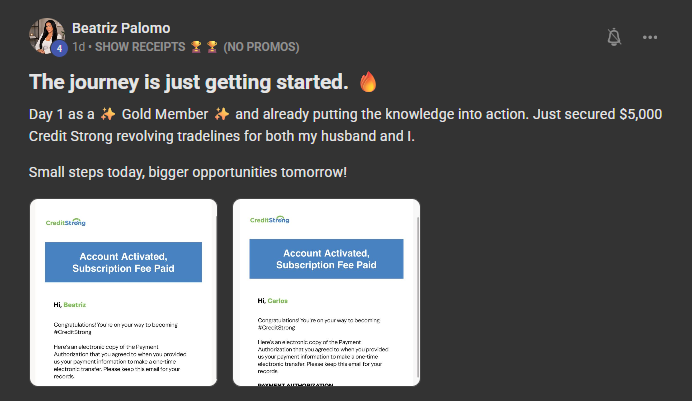Open the Beatriz Credit Strong receipt image
This screenshot has width=692, height=401.
coord(123,292)
